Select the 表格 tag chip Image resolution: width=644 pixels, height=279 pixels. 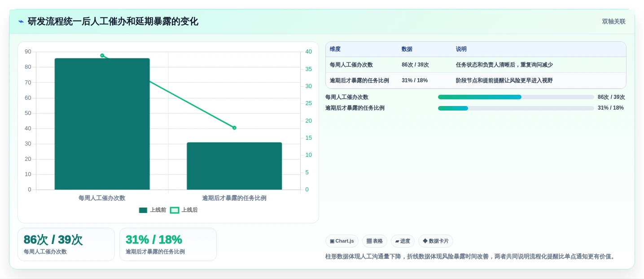click(x=375, y=241)
